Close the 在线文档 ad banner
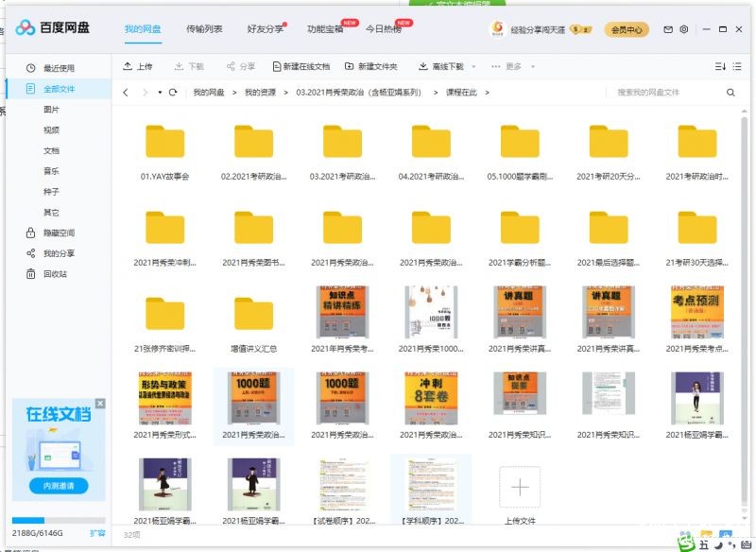This screenshot has width=756, height=552. (100, 404)
